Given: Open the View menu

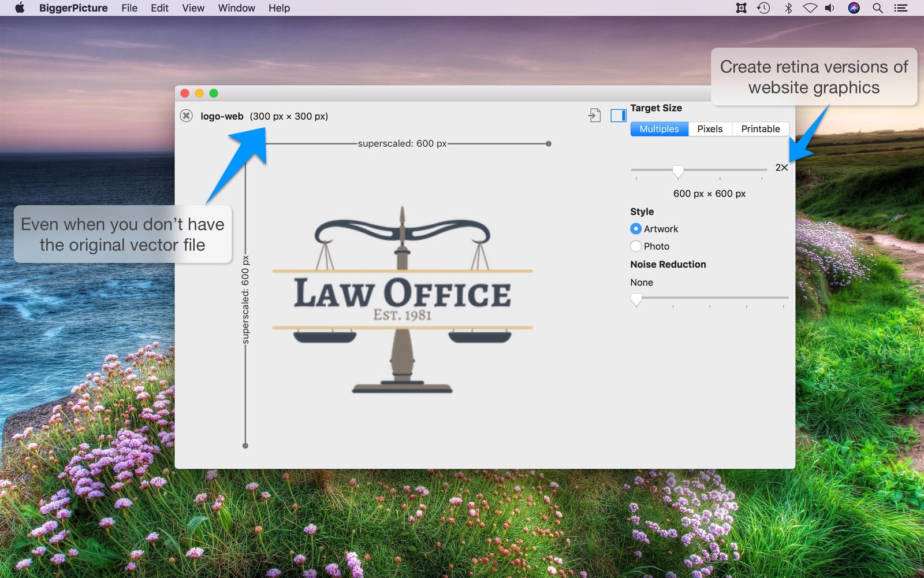Looking at the screenshot, I should click(193, 8).
